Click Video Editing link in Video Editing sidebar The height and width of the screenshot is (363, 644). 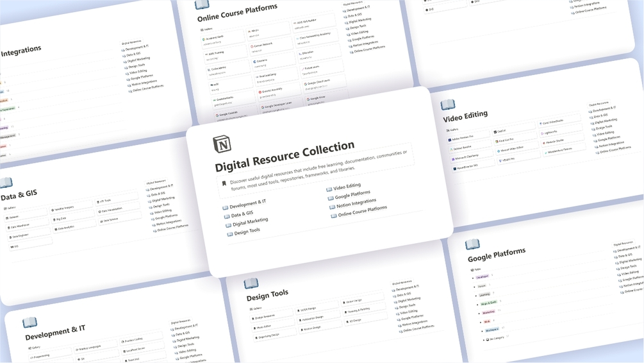coord(606,133)
